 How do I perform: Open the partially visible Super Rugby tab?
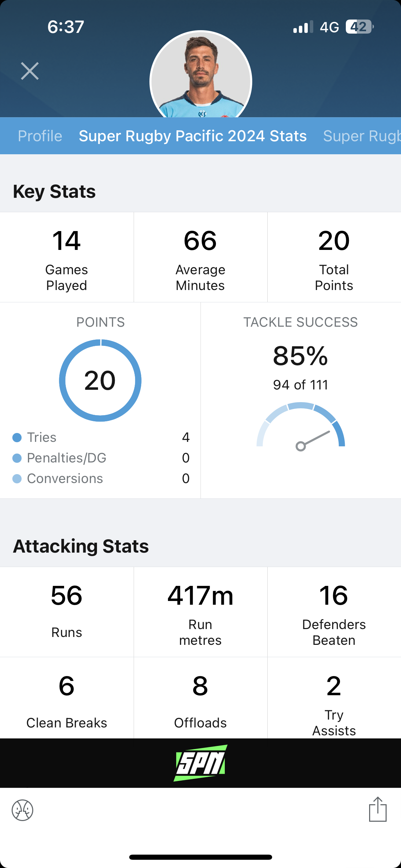(362, 136)
